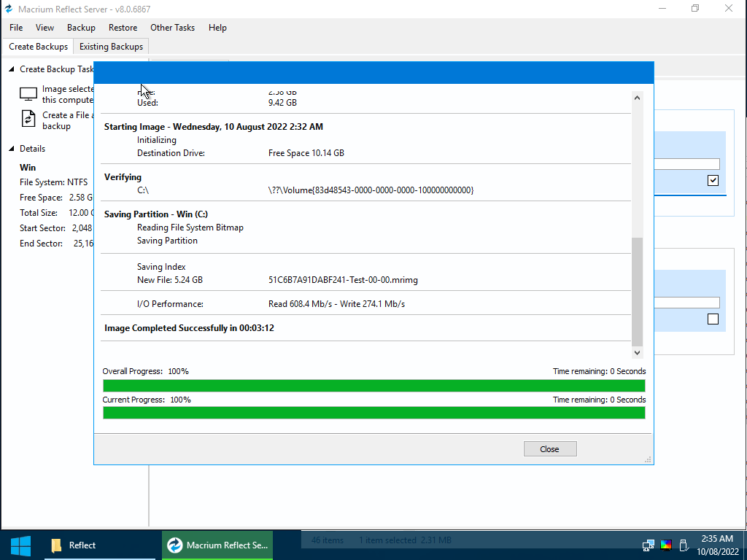
Task: Click the 'Used:' 9.42 GB value
Action: 282,102
